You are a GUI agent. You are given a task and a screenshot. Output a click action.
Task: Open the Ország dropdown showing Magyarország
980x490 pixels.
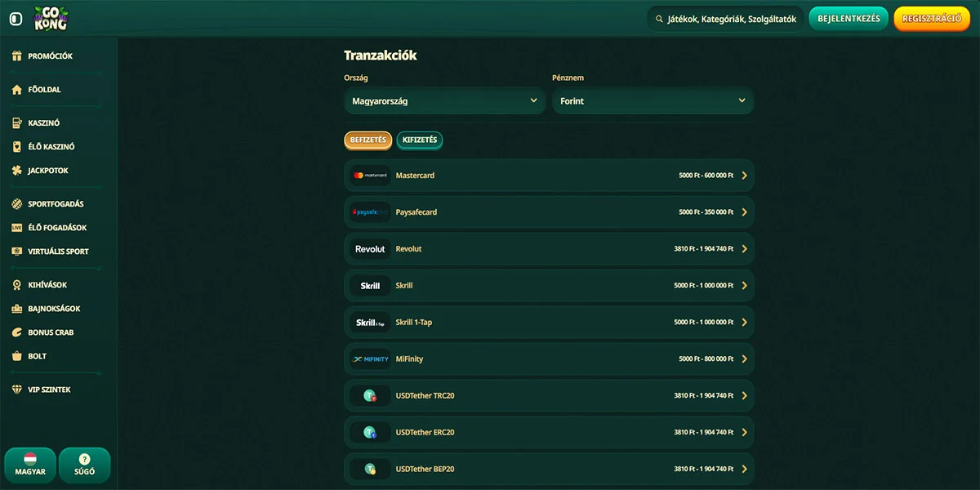(444, 101)
